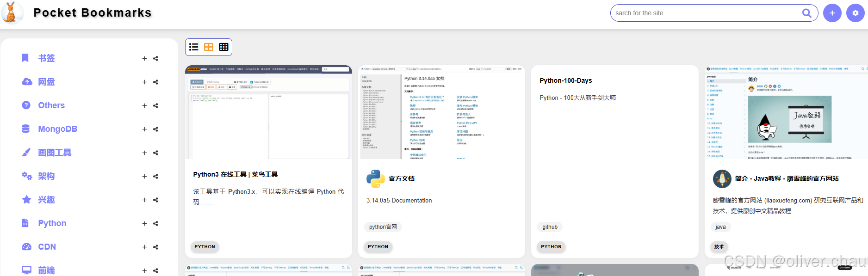The height and width of the screenshot is (276, 868).
Task: Open the 画图工具 category
Action: click(x=55, y=153)
